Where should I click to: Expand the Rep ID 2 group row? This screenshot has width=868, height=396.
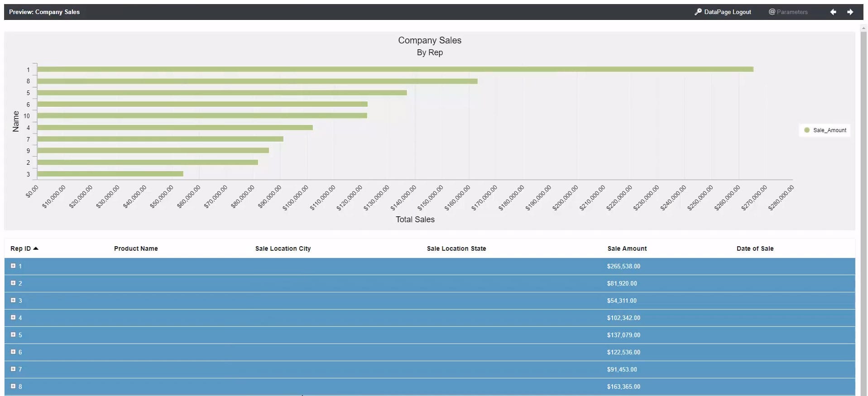(13, 283)
